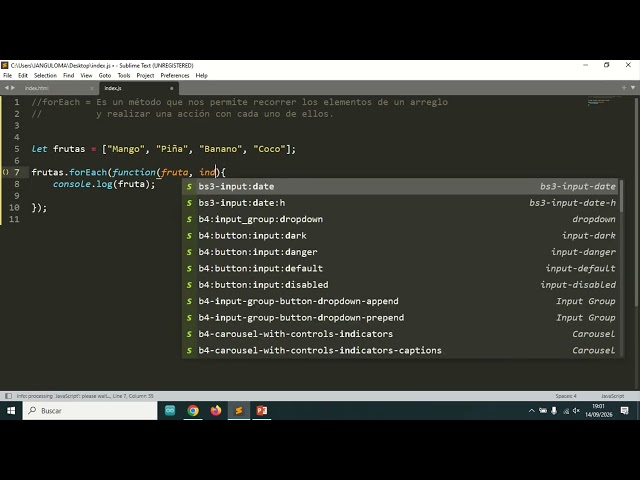Select b4:button:input:dark completion

(x=401, y=236)
